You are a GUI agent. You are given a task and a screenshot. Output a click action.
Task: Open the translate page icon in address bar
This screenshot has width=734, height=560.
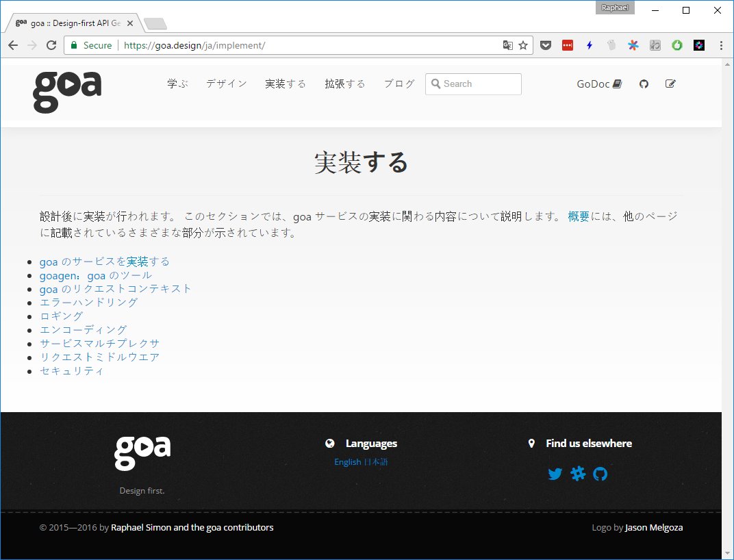point(507,45)
